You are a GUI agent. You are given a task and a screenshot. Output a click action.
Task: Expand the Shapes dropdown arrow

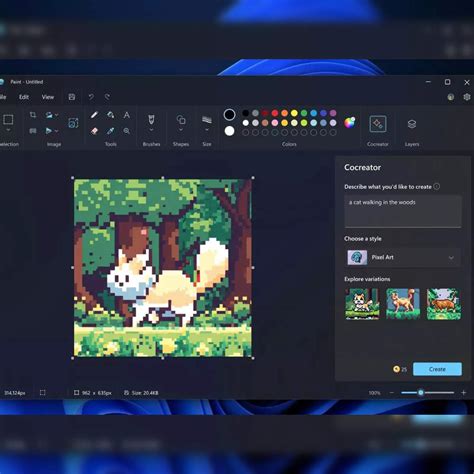(181, 130)
